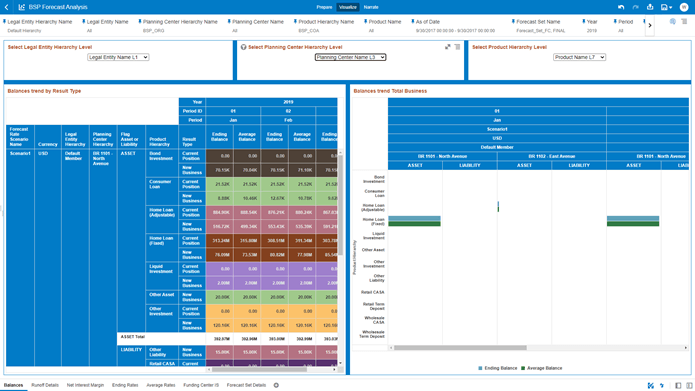Click the refresh data icon in the bottom bar
The image size is (695, 391).
tap(662, 386)
